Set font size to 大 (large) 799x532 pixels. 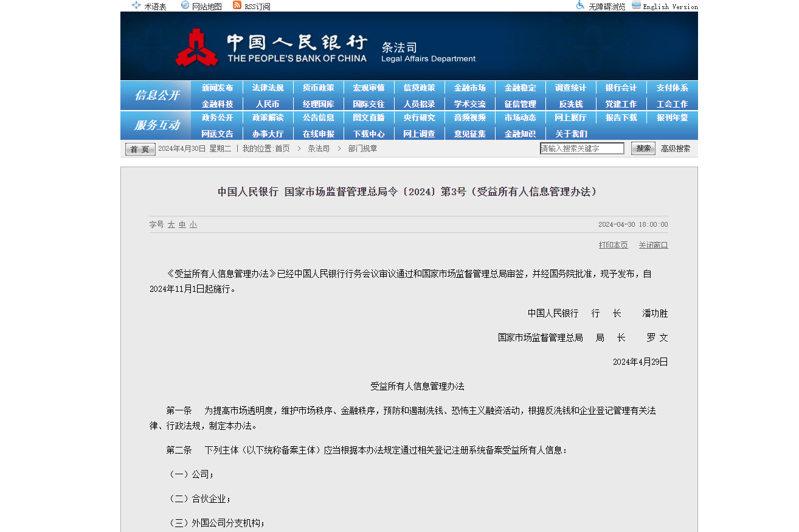click(x=171, y=224)
